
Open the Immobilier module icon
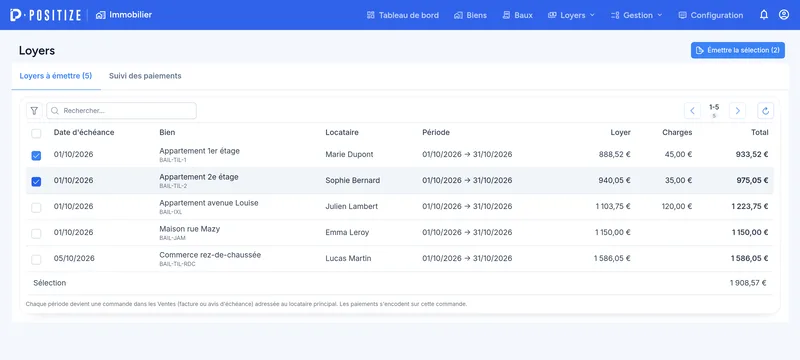tap(101, 15)
